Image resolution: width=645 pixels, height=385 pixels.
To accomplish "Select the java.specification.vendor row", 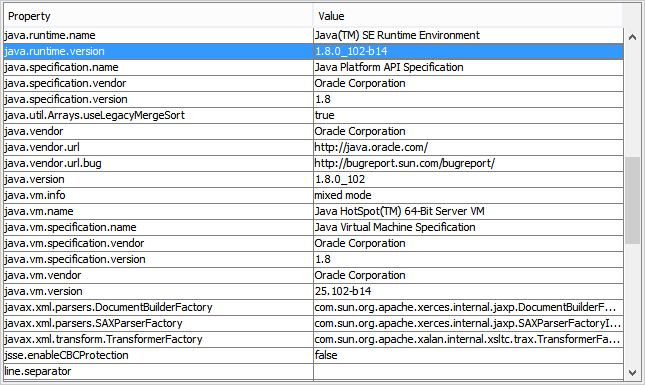I will point(313,83).
